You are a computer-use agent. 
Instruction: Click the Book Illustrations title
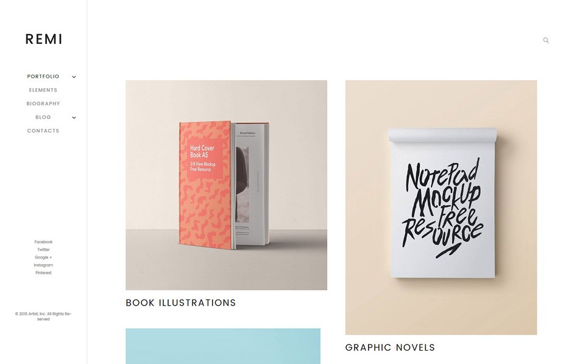coord(181,303)
